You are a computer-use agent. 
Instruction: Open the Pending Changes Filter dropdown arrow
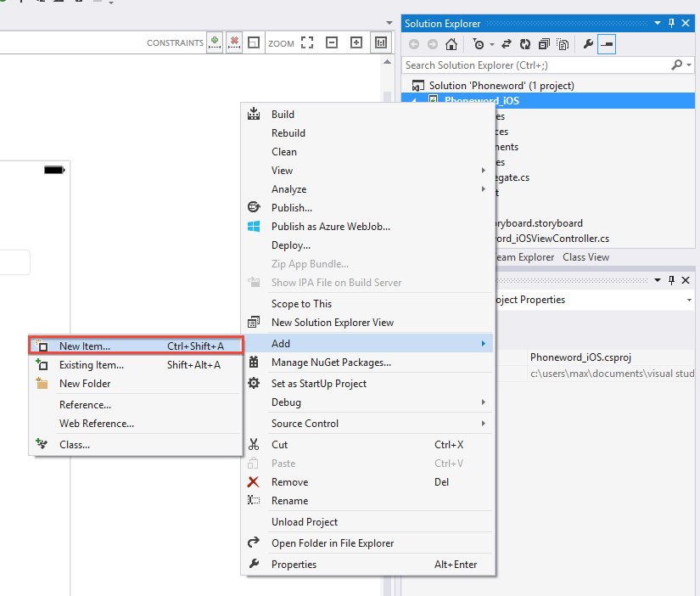pyautogui.click(x=492, y=44)
